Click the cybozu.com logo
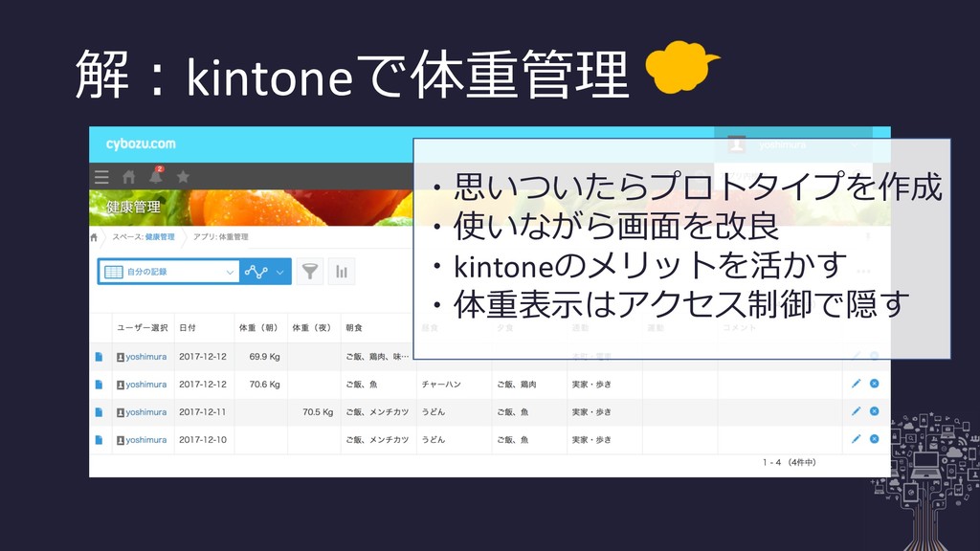The image size is (980, 551). [141, 143]
